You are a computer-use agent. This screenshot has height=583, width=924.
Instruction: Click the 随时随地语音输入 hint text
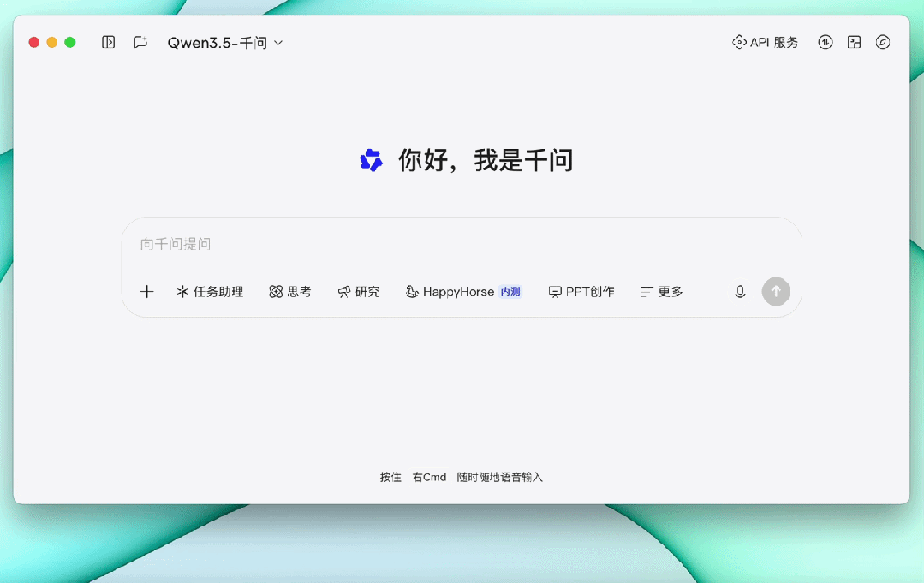pos(500,477)
